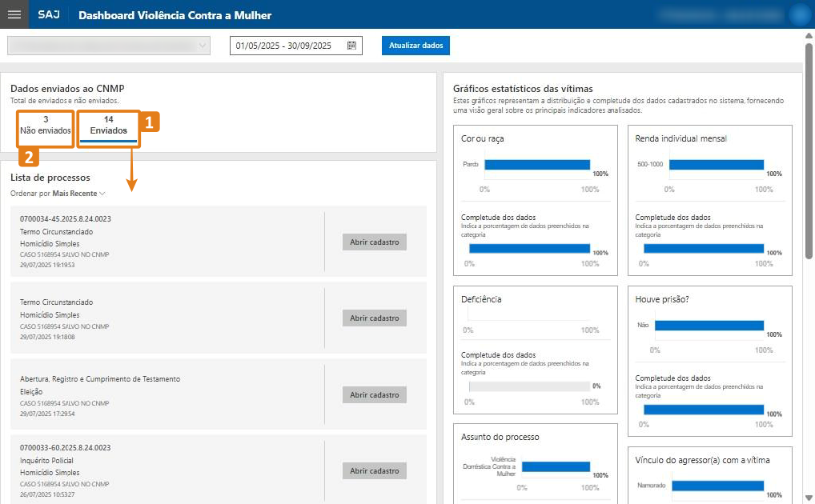Image resolution: width=815 pixels, height=504 pixels.
Task: Open cadastro for the Inquérito Policial process
Action: (374, 471)
